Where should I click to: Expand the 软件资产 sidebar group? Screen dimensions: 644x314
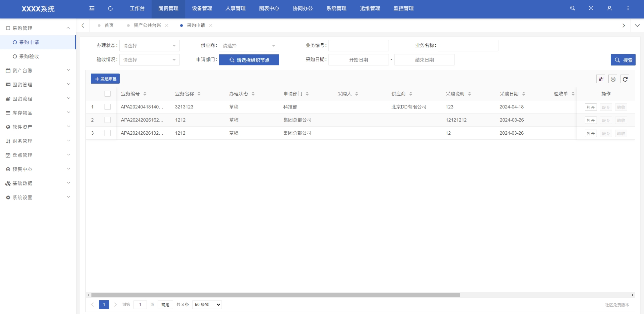tap(38, 127)
